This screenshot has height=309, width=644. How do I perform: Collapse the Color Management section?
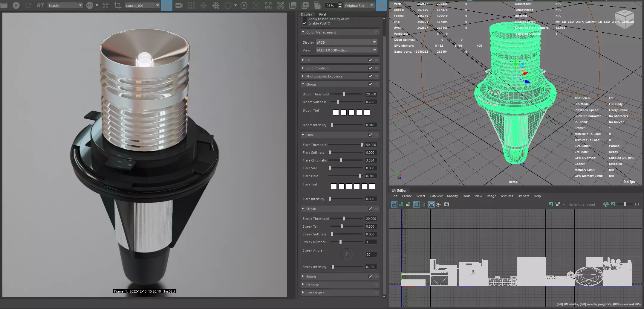[x=340, y=32]
